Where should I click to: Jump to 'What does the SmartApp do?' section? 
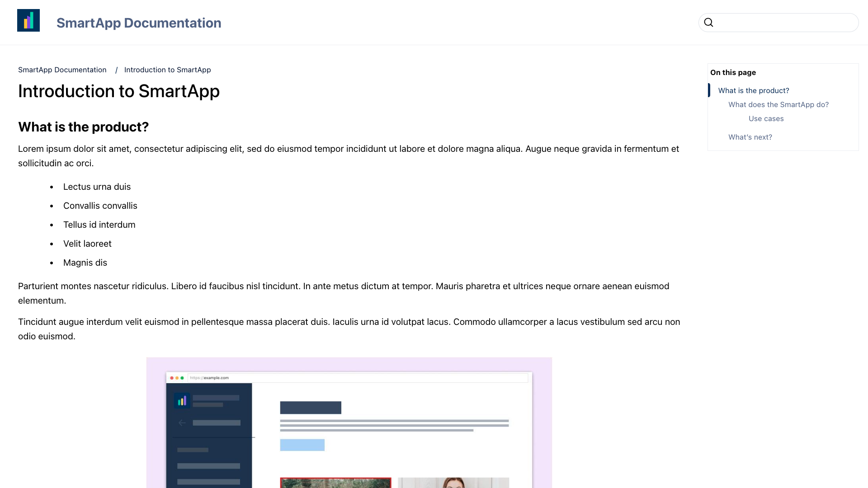(778, 104)
